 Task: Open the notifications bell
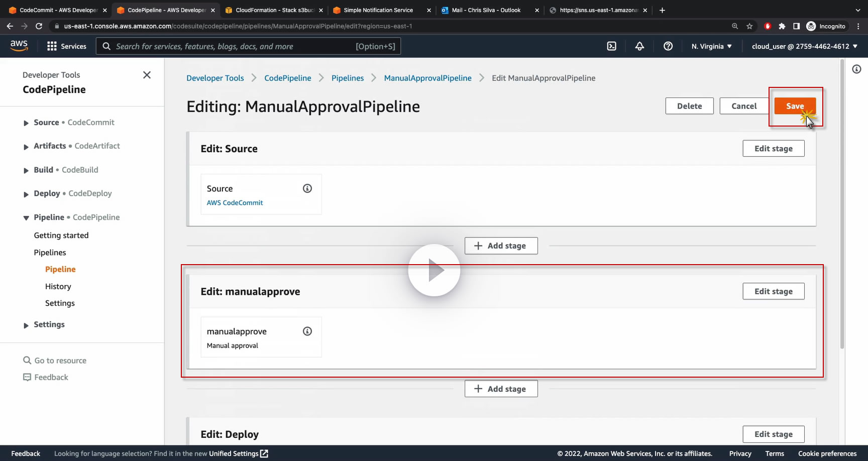pos(639,46)
